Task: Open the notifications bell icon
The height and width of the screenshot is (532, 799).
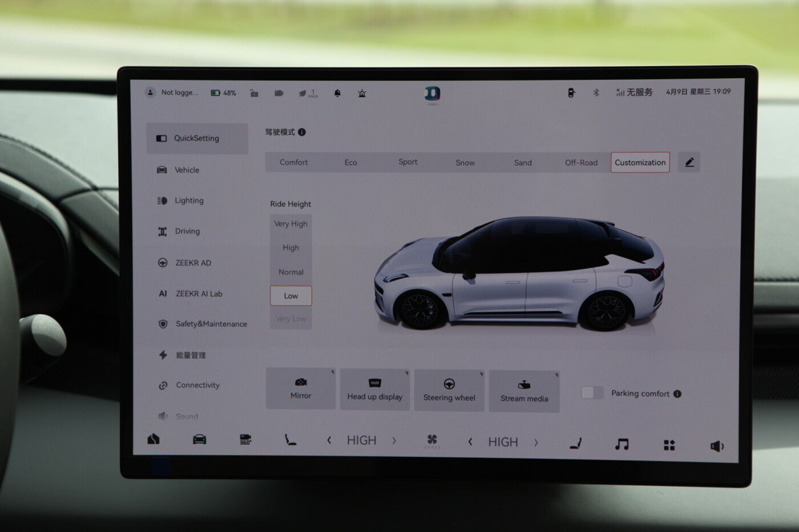Action: pos(337,93)
